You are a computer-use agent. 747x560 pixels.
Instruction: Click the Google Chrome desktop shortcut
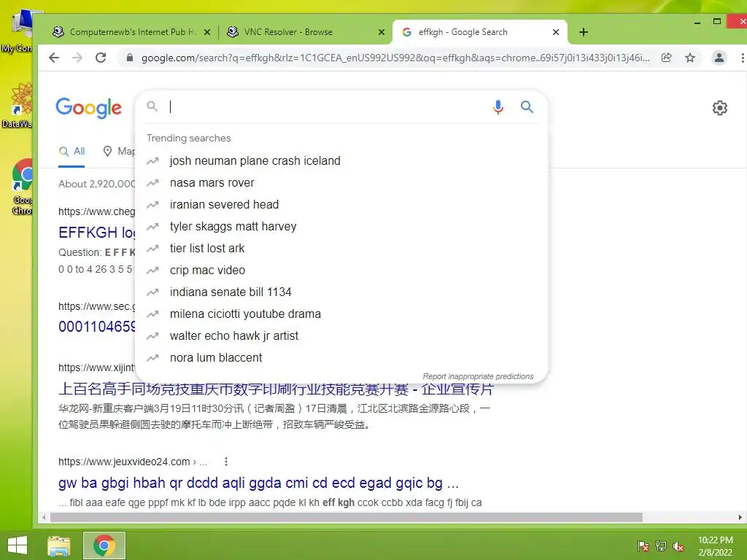23,187
